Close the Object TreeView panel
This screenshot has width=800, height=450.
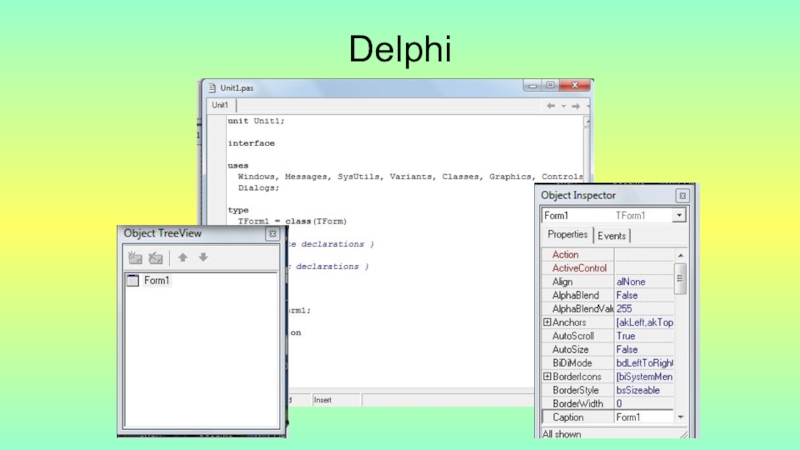click(x=272, y=234)
